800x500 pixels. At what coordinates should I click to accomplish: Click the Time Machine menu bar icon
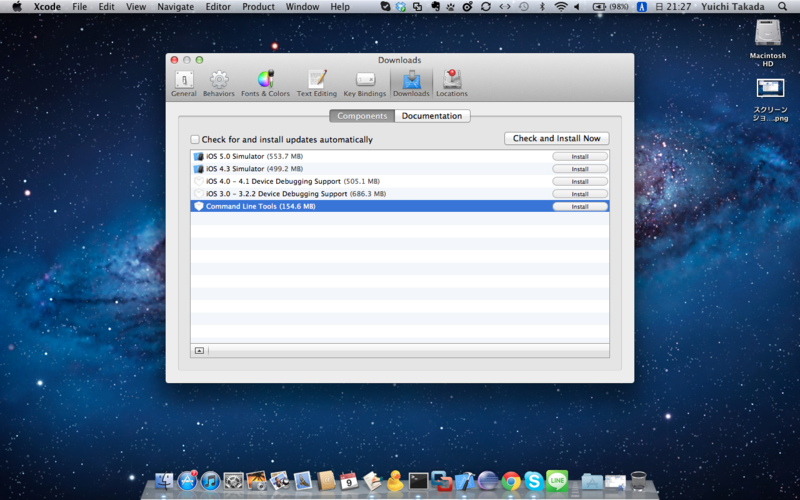click(523, 7)
